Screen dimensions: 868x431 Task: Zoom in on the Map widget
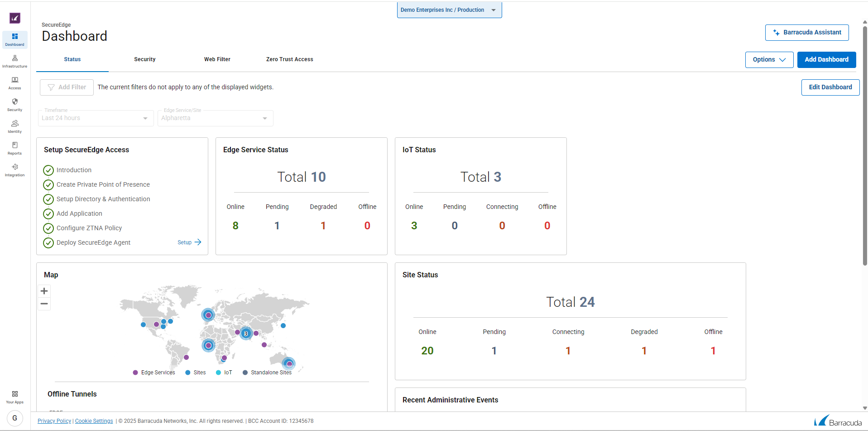pos(44,291)
